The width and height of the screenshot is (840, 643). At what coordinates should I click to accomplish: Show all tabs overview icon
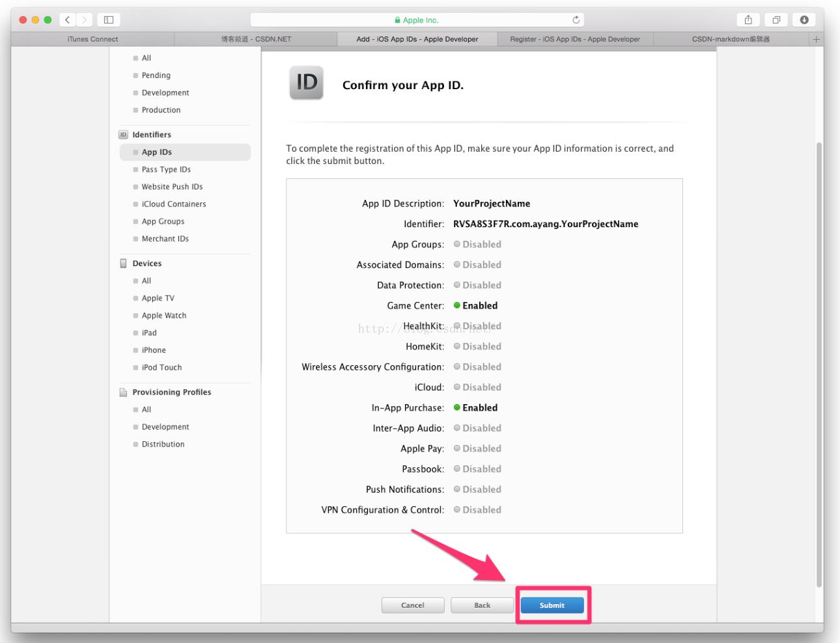click(776, 20)
